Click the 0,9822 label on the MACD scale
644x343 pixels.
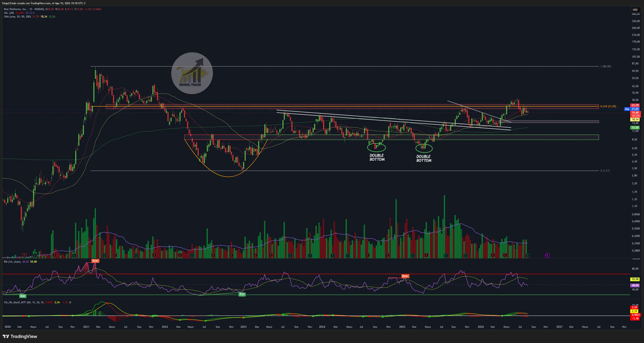[x=635, y=315]
